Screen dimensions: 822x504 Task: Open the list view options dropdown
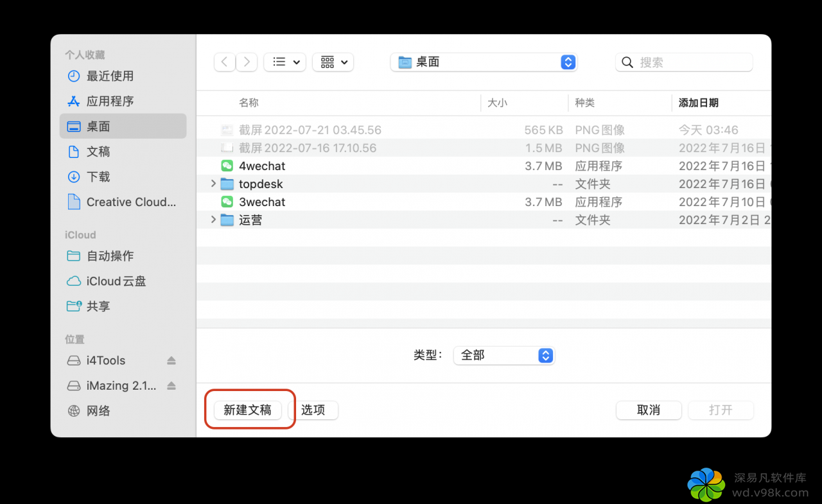pyautogui.click(x=284, y=62)
